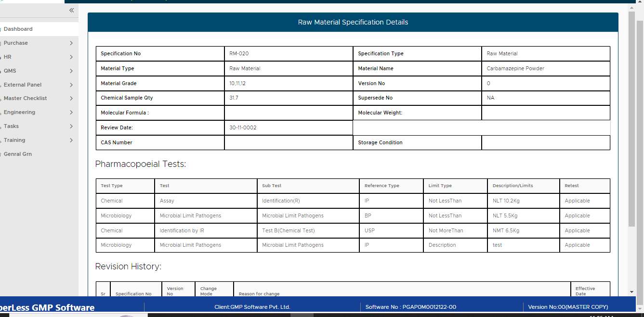644x317 pixels.
Task: Expand the External Panel chevron
Action: (71, 85)
